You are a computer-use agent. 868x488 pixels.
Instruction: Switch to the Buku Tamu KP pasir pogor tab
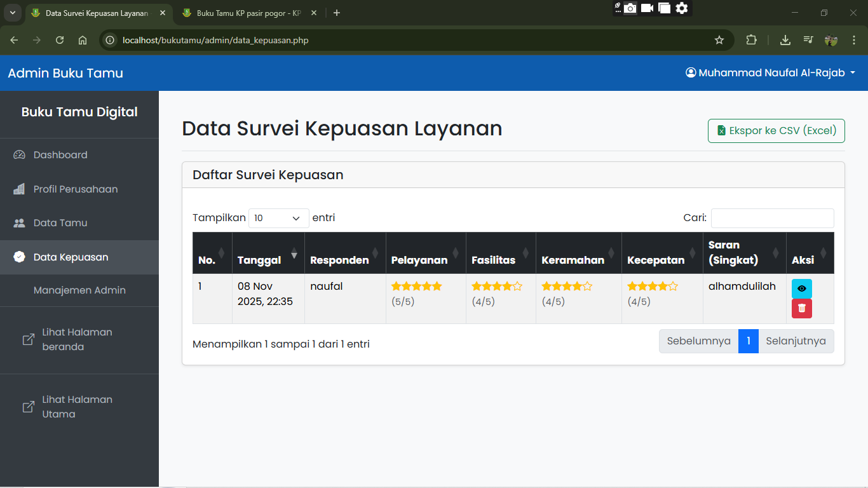click(248, 13)
